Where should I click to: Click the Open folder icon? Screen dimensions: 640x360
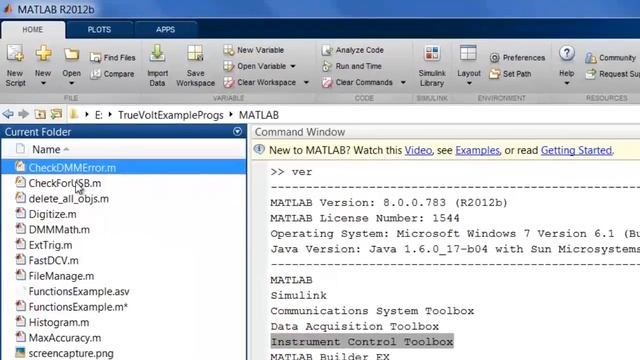click(x=71, y=54)
